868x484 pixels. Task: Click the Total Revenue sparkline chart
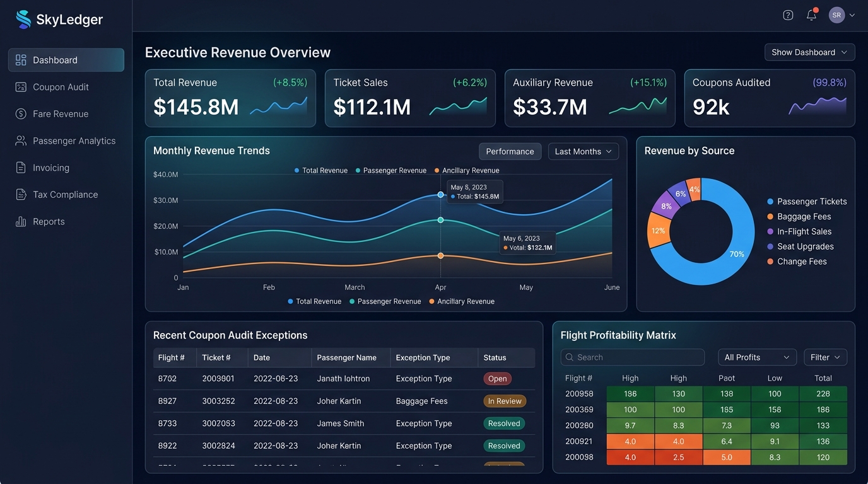coord(278,106)
